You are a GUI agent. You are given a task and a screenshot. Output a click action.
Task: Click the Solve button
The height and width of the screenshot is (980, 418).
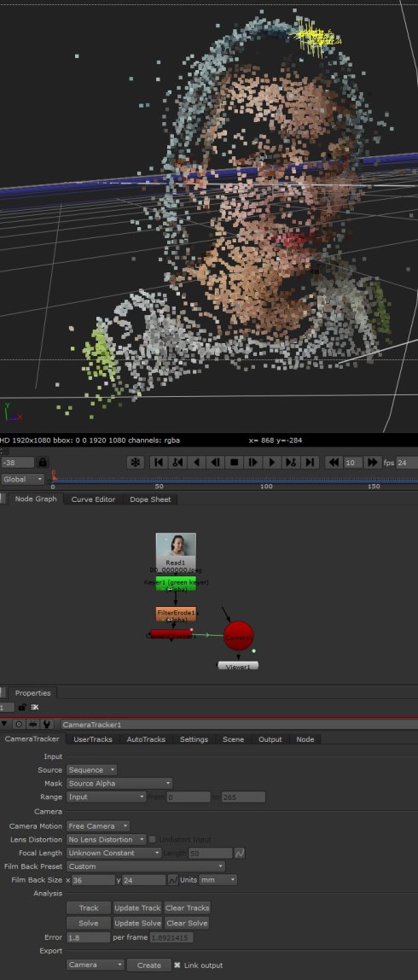click(x=89, y=923)
